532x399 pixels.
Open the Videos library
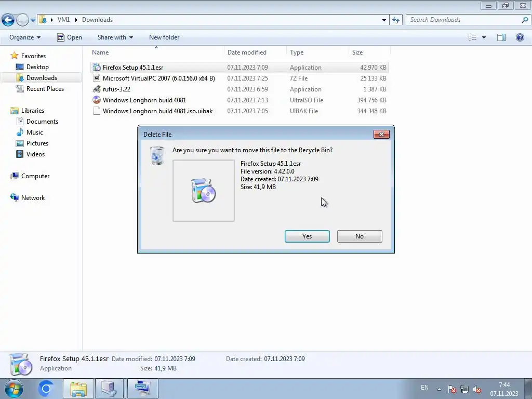[x=35, y=154]
